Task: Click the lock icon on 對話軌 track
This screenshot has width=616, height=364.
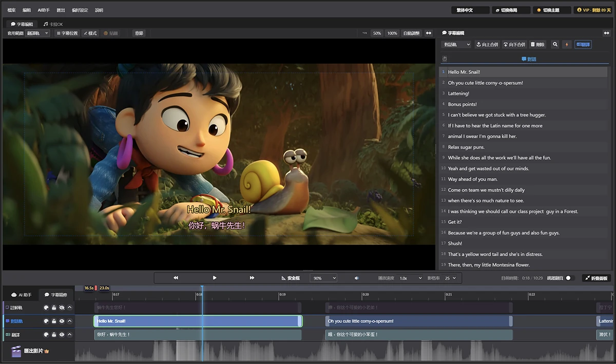Action: click(x=54, y=321)
